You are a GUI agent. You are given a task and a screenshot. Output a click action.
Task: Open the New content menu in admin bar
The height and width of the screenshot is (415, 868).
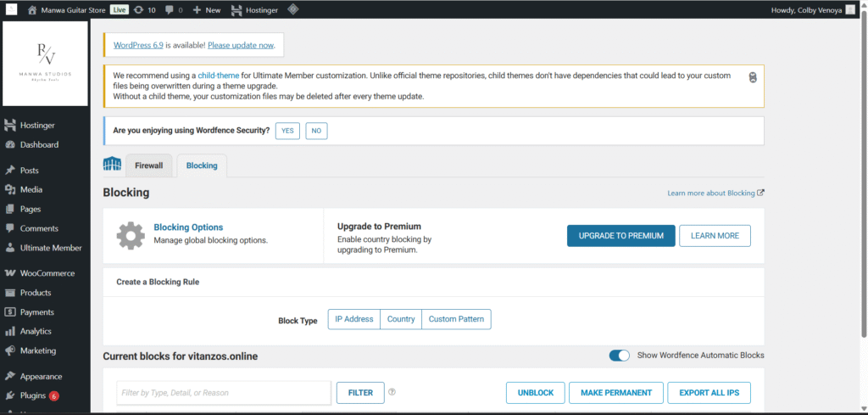206,10
